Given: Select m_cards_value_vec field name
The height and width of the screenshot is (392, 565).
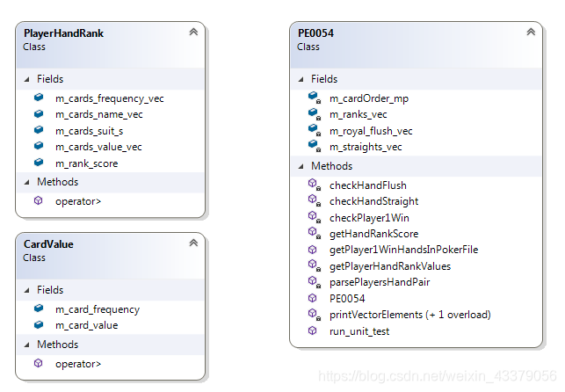Looking at the screenshot, I should (98, 147).
